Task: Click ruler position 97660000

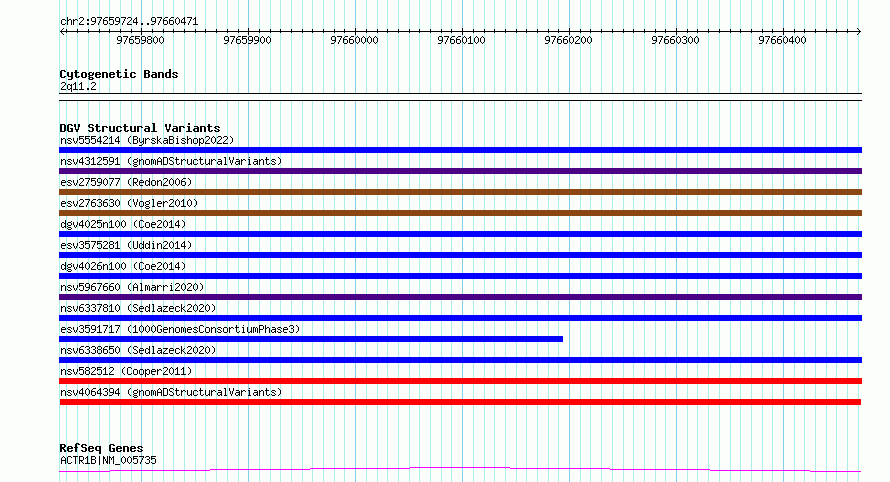Action: (x=354, y=40)
